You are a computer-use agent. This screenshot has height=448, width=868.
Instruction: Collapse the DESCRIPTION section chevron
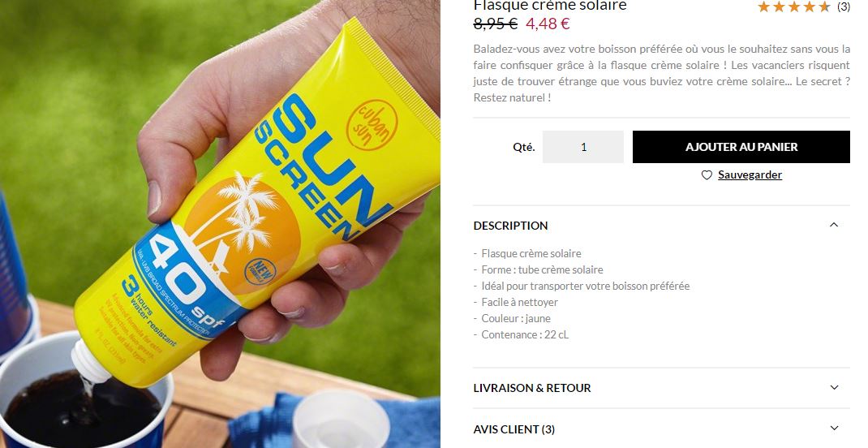click(x=834, y=225)
